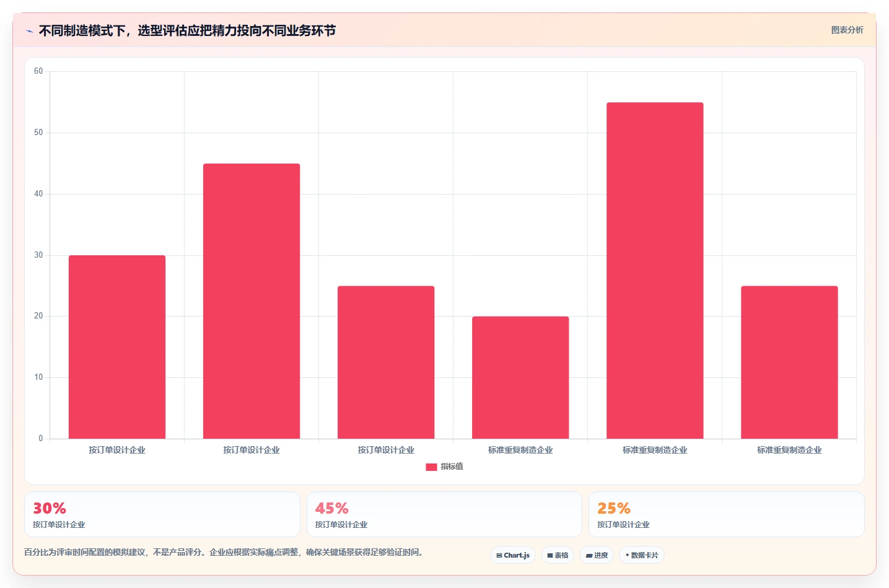Click the bar with value 30
This screenshot has width=889, height=588.
tap(117, 347)
